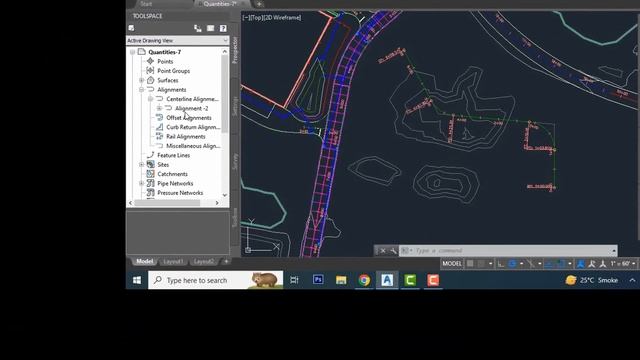Select Centerline Alignments in tree

192,99
